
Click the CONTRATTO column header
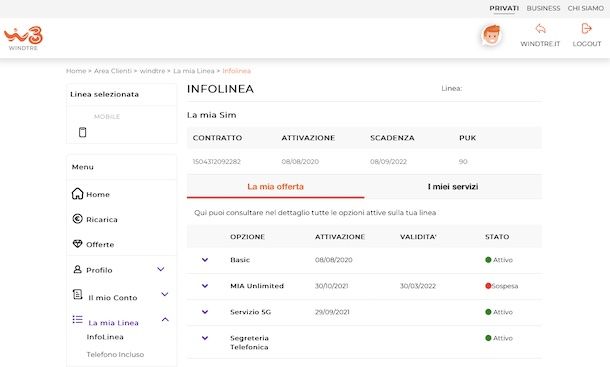(217, 138)
